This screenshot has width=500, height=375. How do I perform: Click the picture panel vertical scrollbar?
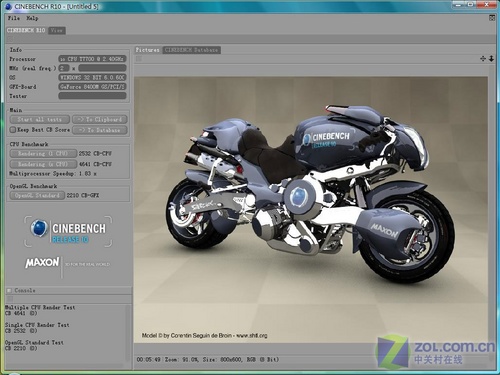click(x=491, y=213)
